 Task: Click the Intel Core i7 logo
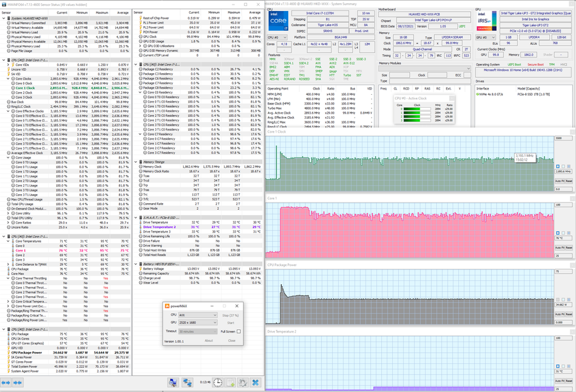click(x=279, y=21)
